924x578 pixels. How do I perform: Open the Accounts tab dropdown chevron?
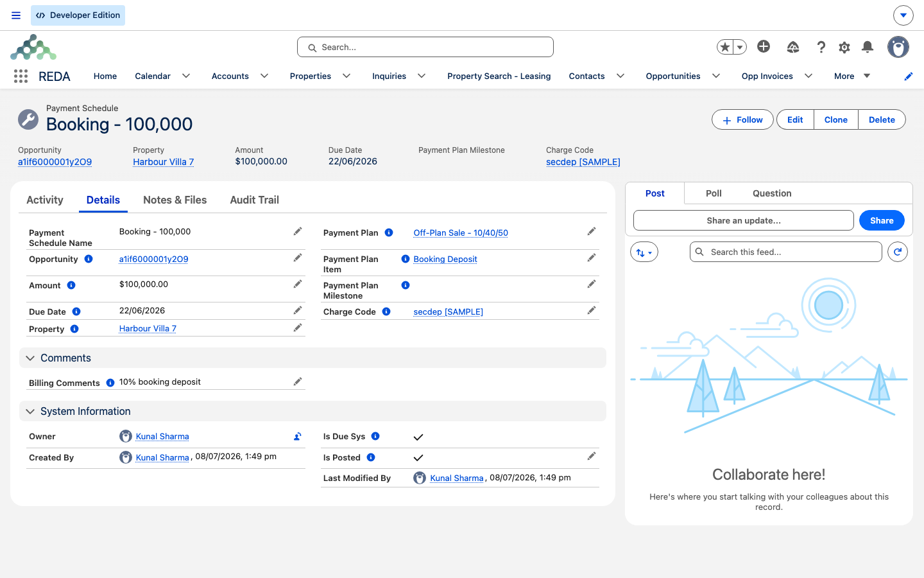click(x=264, y=76)
